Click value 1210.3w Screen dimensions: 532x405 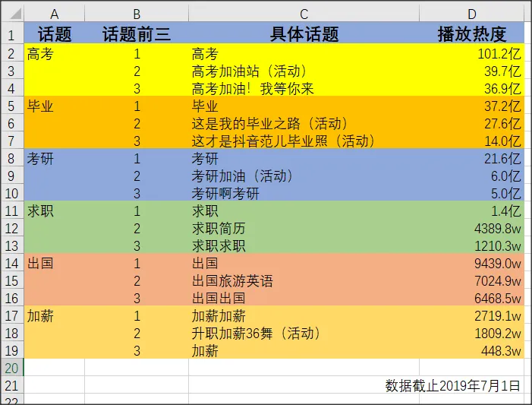pyautogui.click(x=497, y=245)
